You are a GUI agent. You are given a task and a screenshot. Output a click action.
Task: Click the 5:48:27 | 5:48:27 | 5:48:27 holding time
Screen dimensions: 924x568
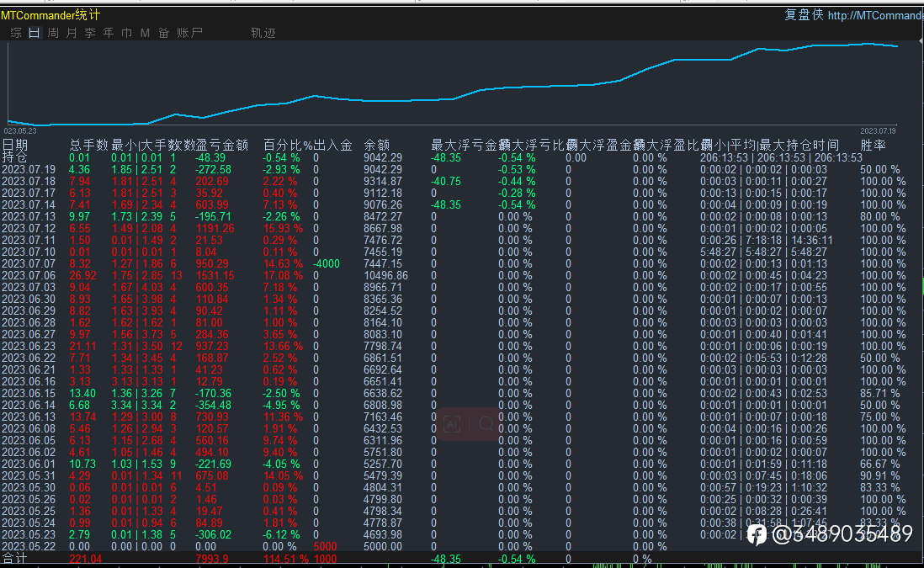[763, 252]
